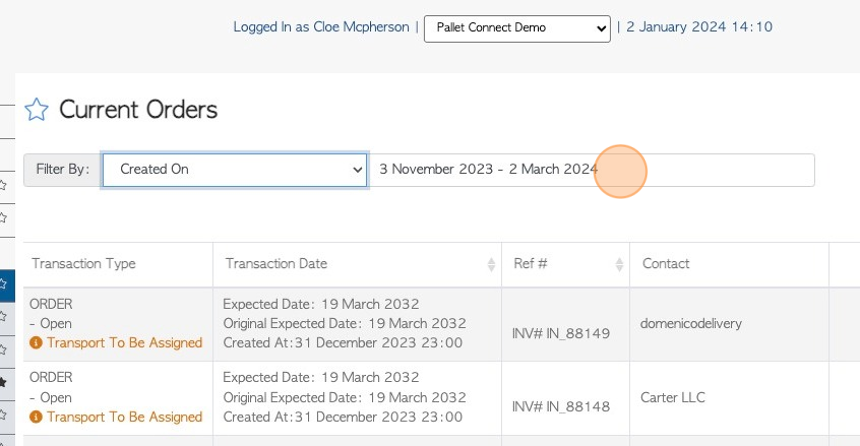860x446 pixels.
Task: Click the info icon on the Carter LLC order
Action: coord(36,417)
